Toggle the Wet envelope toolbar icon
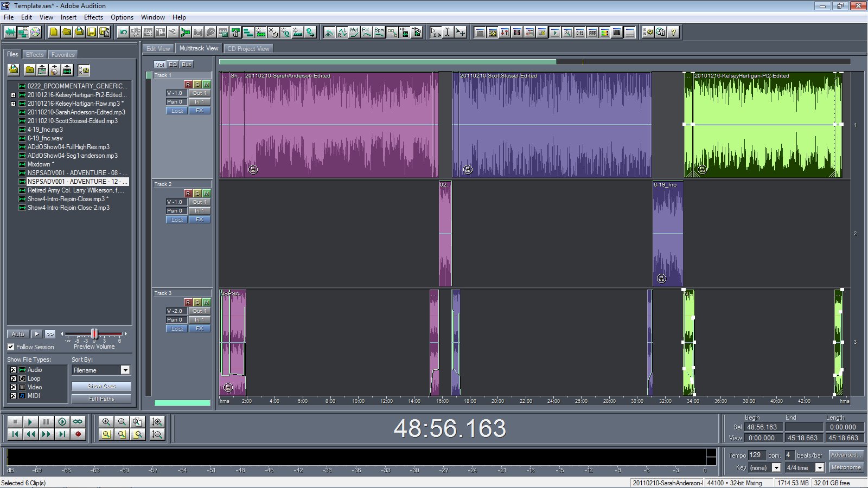Viewport: 868px width, 488px height. pos(354,32)
